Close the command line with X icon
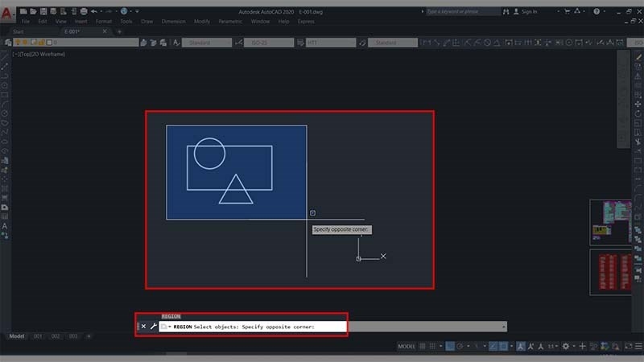644x362 pixels. [x=143, y=327]
